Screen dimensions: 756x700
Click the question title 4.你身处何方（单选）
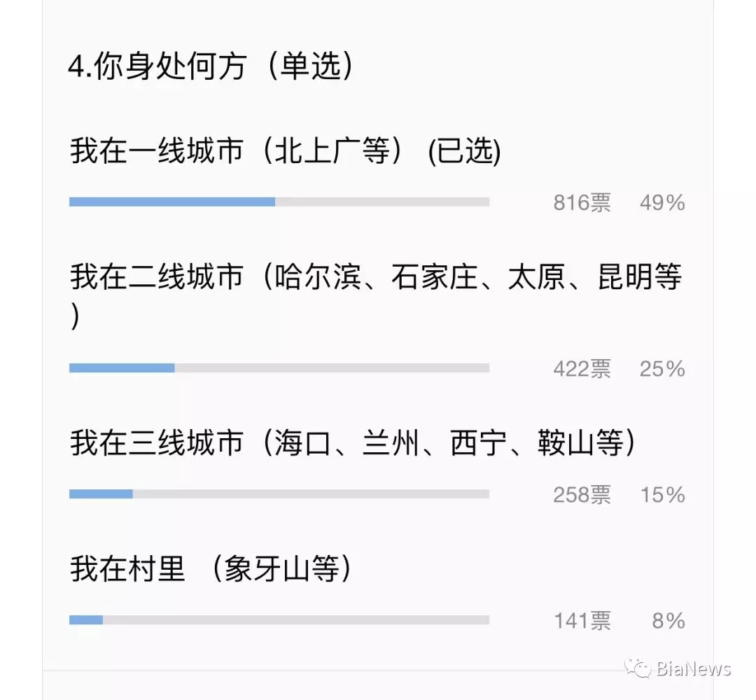pos(211,66)
